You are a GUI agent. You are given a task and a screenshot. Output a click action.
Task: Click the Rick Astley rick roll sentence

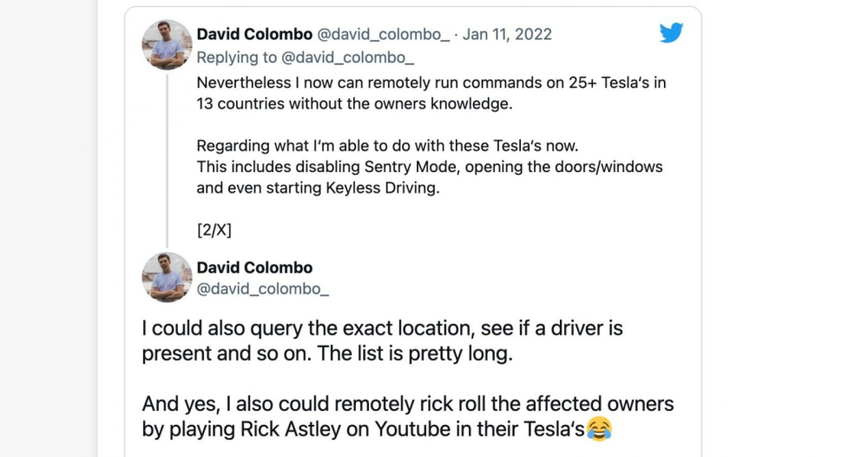[408, 416]
